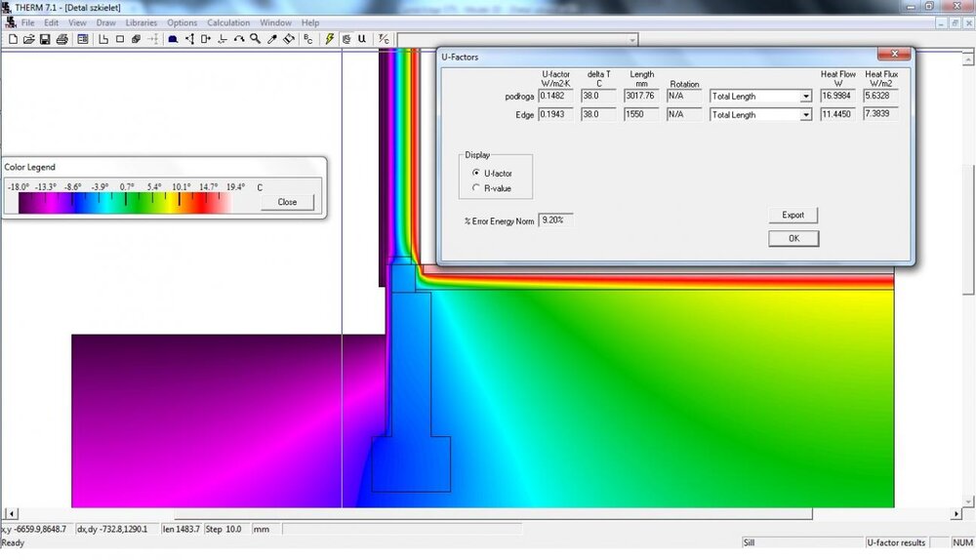The height and width of the screenshot is (560, 976).
Task: Select the R-value display radio button
Action: (476, 188)
